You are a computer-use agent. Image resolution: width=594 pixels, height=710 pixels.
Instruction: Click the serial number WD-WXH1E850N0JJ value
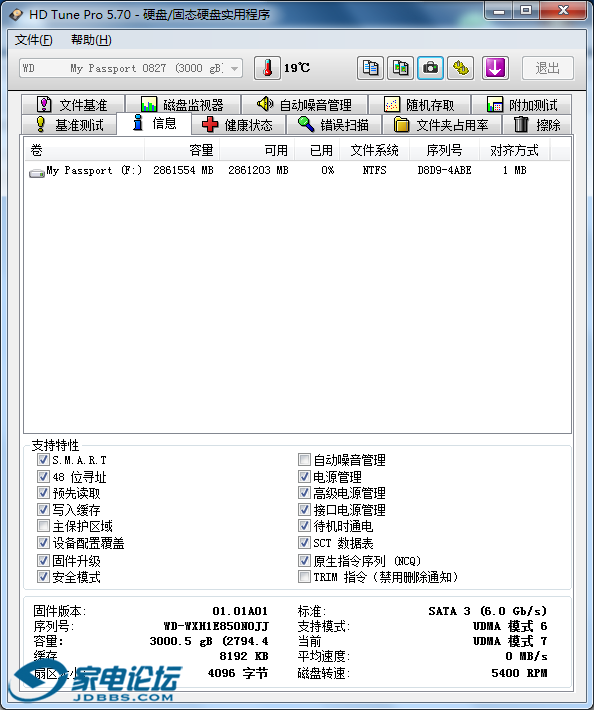tap(216, 626)
